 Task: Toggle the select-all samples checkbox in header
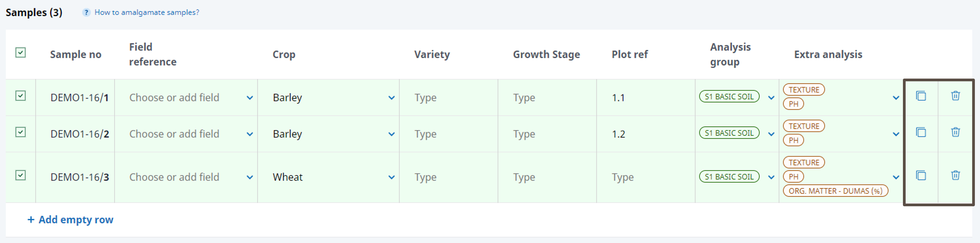(x=20, y=52)
